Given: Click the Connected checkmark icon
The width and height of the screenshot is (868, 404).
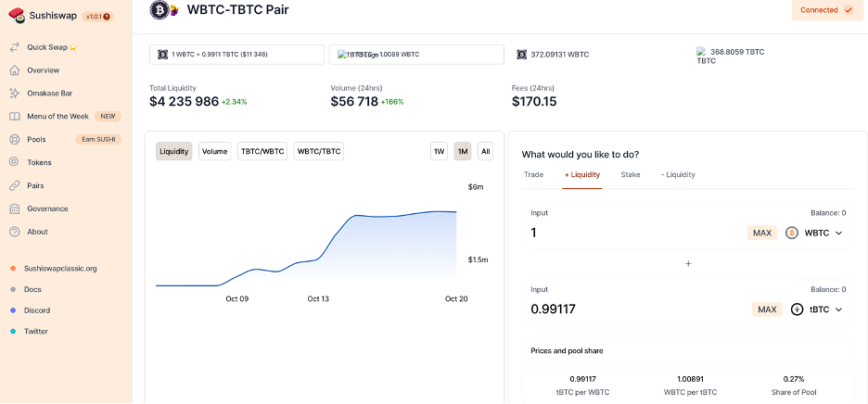Looking at the screenshot, I should pos(849,10).
